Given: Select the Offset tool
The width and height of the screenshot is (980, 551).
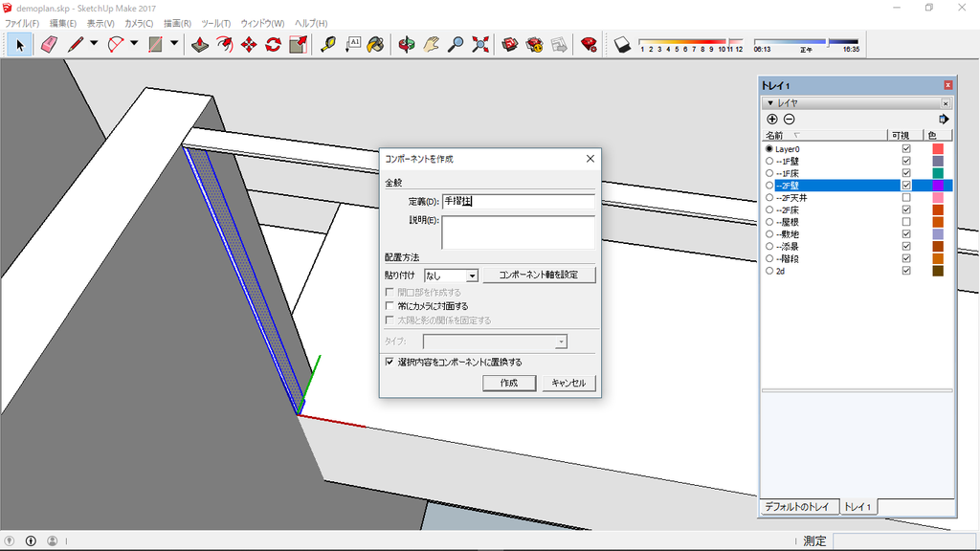Looking at the screenshot, I should [x=224, y=44].
